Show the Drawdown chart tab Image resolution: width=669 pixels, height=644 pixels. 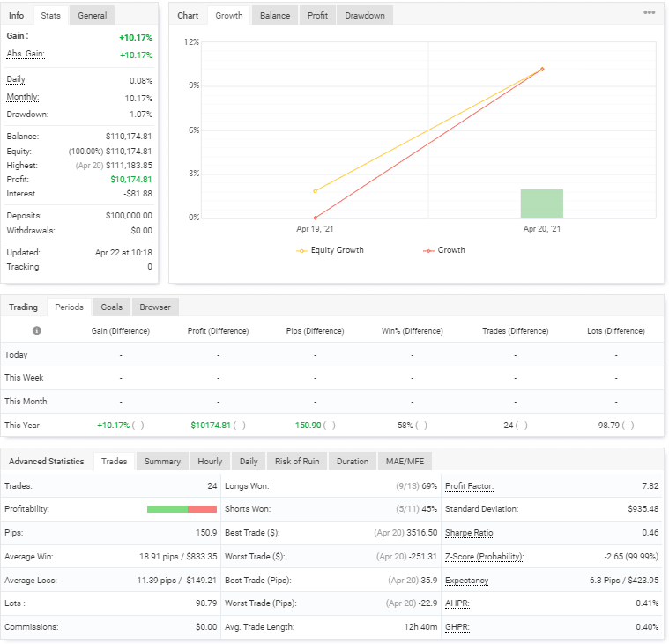364,16
